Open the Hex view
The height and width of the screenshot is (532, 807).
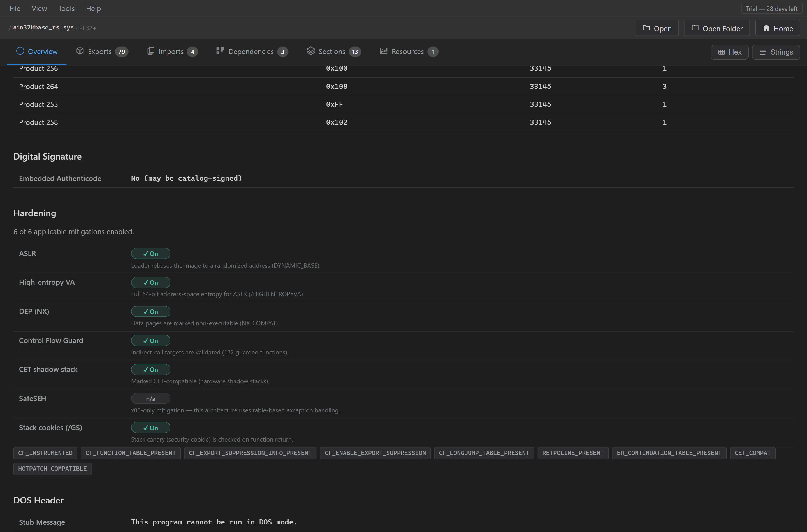point(729,52)
